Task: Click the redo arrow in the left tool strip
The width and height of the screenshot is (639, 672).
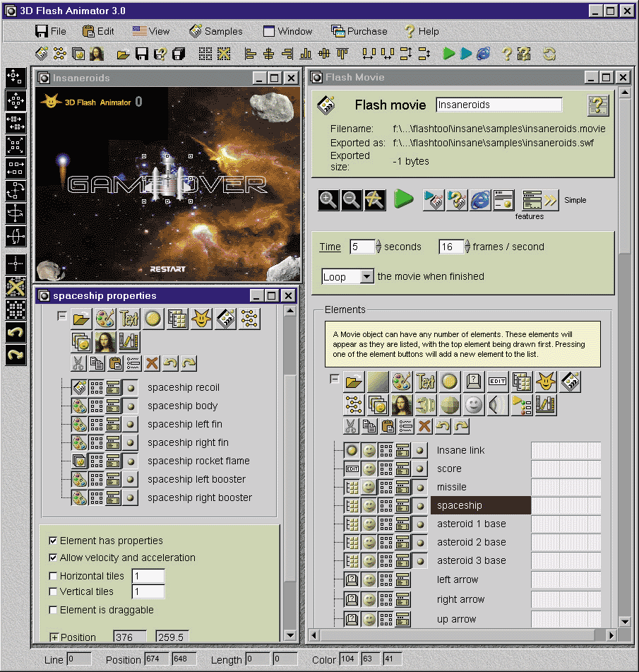Action: point(16,355)
